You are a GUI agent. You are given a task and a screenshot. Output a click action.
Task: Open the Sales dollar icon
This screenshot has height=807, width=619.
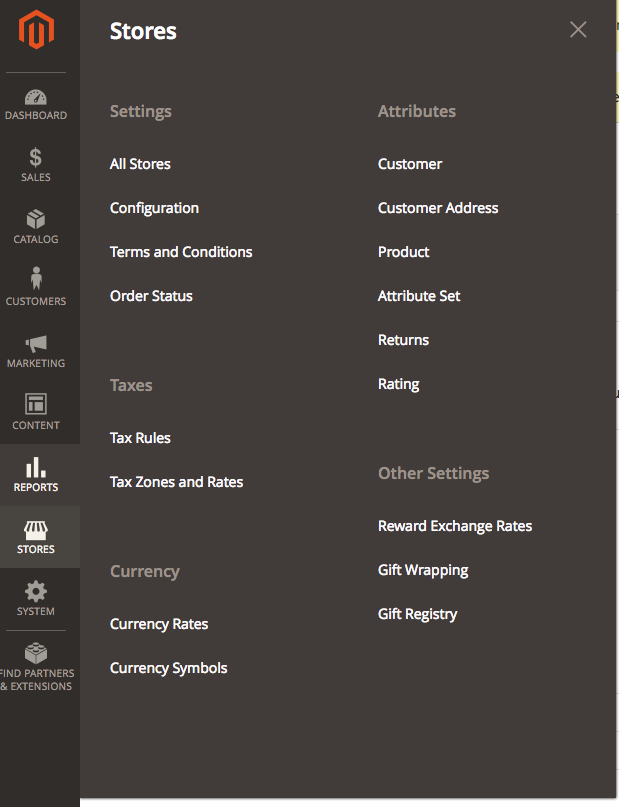[x=36, y=157]
